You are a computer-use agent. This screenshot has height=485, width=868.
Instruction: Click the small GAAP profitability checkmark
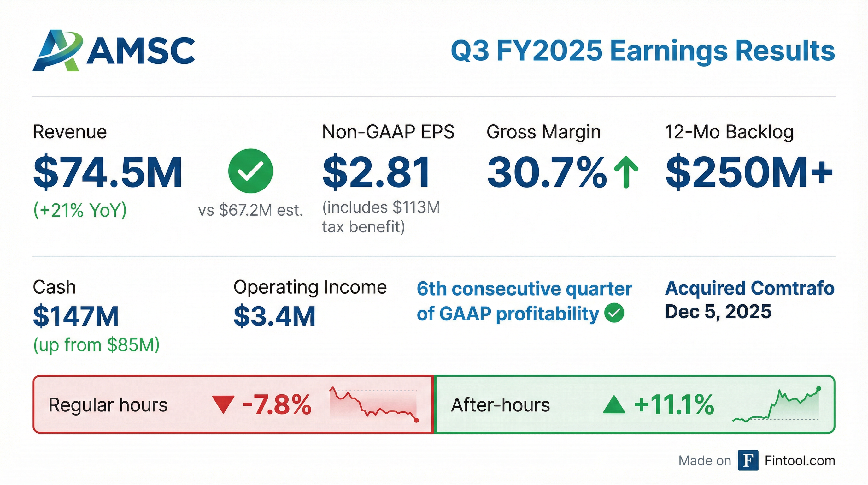(614, 313)
